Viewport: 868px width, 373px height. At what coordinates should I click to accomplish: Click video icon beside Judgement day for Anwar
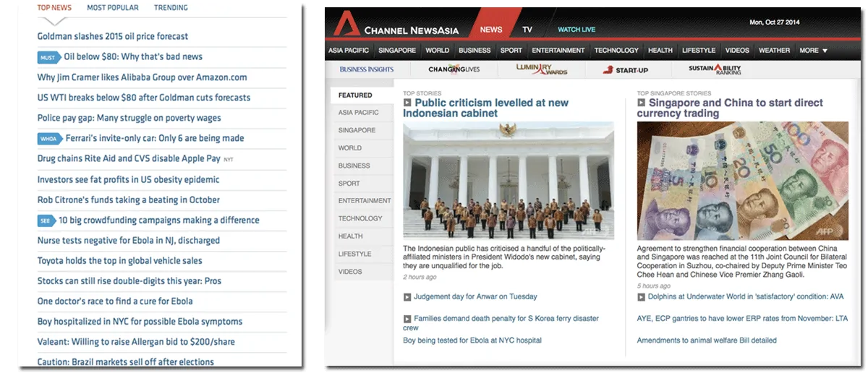point(407,297)
